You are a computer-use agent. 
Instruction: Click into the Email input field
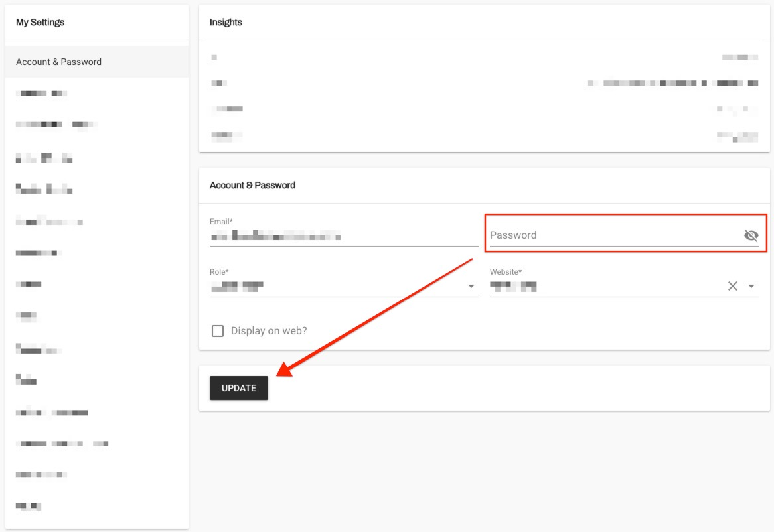(343, 236)
